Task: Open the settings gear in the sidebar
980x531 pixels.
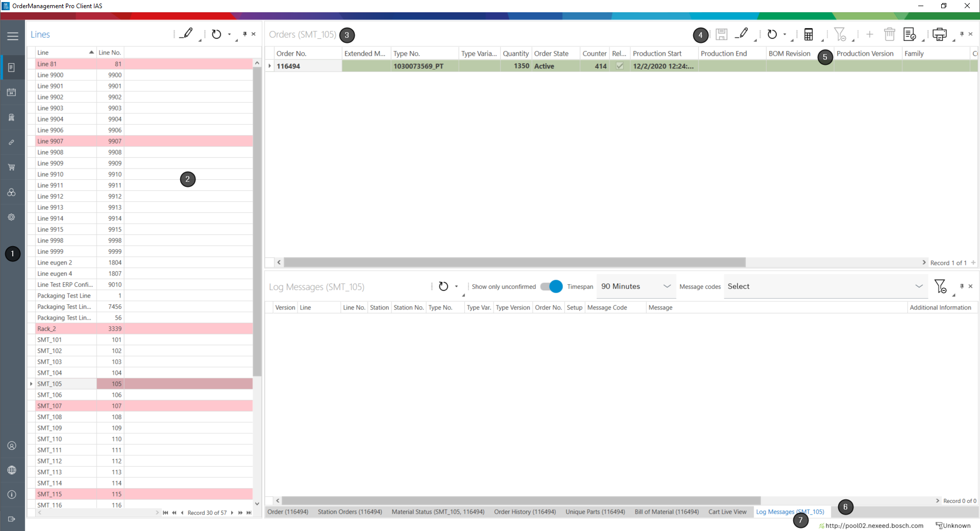Action: [12, 217]
